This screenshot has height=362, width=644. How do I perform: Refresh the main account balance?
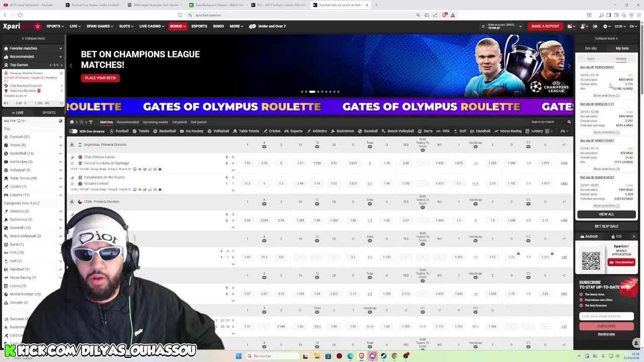[x=483, y=26]
